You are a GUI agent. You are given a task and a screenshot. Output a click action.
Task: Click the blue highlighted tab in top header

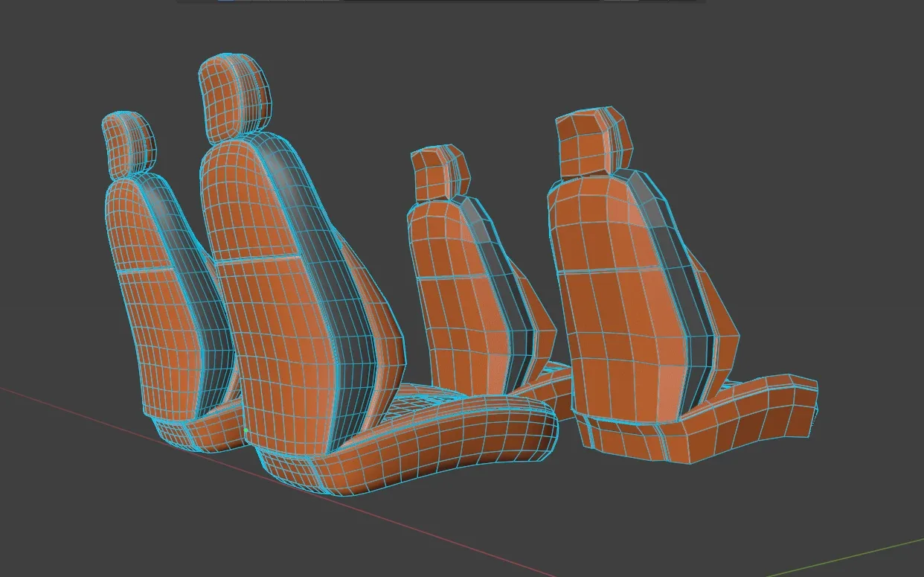tap(225, 1)
